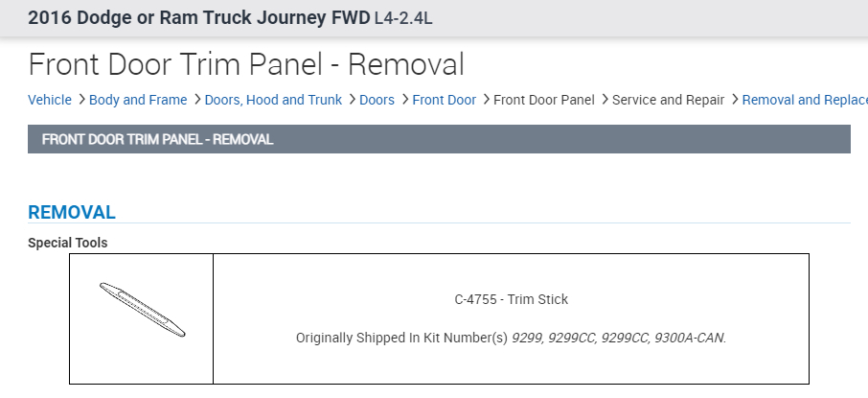Click the chevron before Body and Frame
868x398 pixels.
(81, 100)
